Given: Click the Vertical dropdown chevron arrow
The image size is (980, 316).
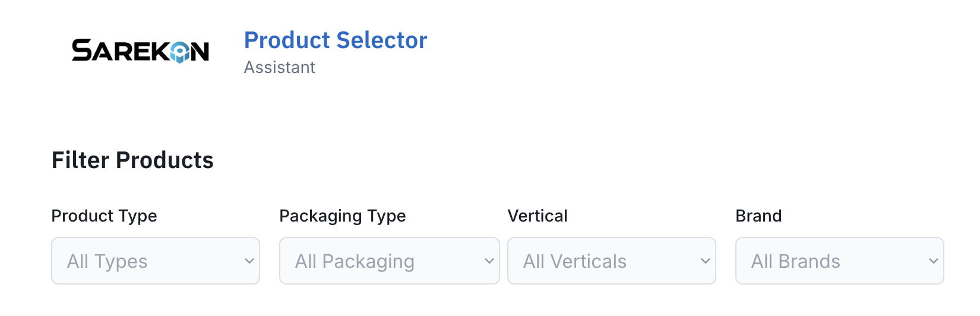Looking at the screenshot, I should 706,261.
